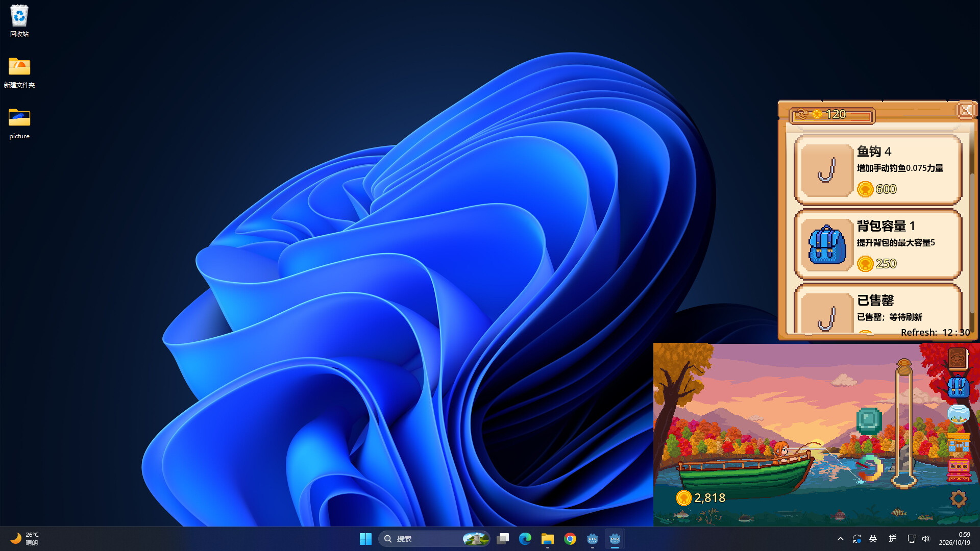The height and width of the screenshot is (551, 980).
Task: Click the 背包容量 backpack thumbnail
Action: [826, 245]
